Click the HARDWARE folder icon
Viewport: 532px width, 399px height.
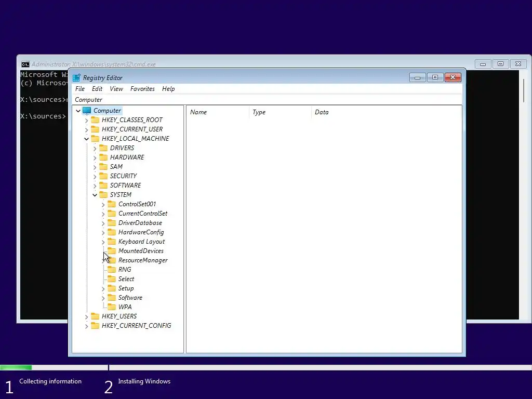pos(103,157)
